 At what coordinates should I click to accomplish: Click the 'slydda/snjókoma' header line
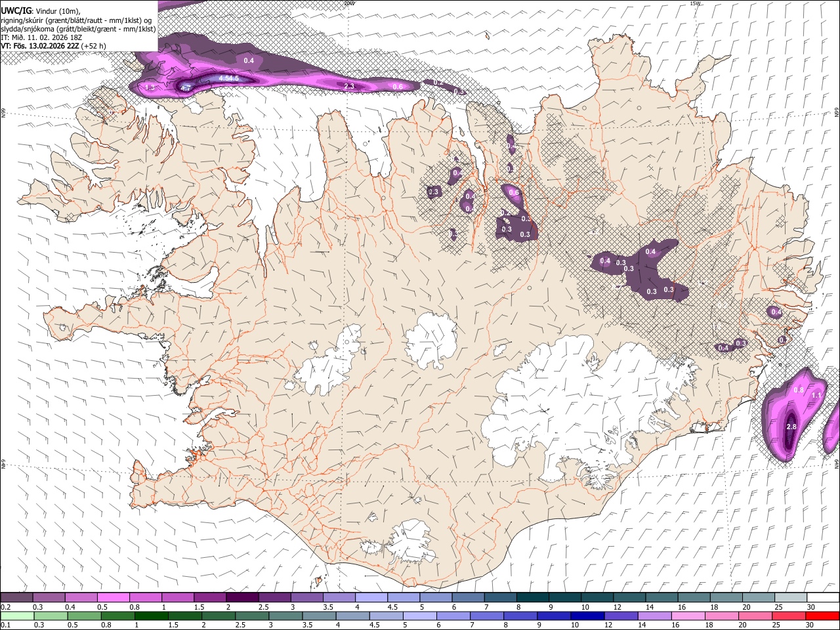pos(78,29)
